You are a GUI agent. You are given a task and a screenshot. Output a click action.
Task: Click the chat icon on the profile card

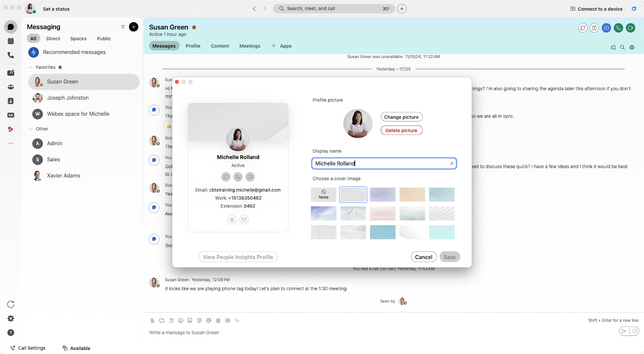point(226,177)
